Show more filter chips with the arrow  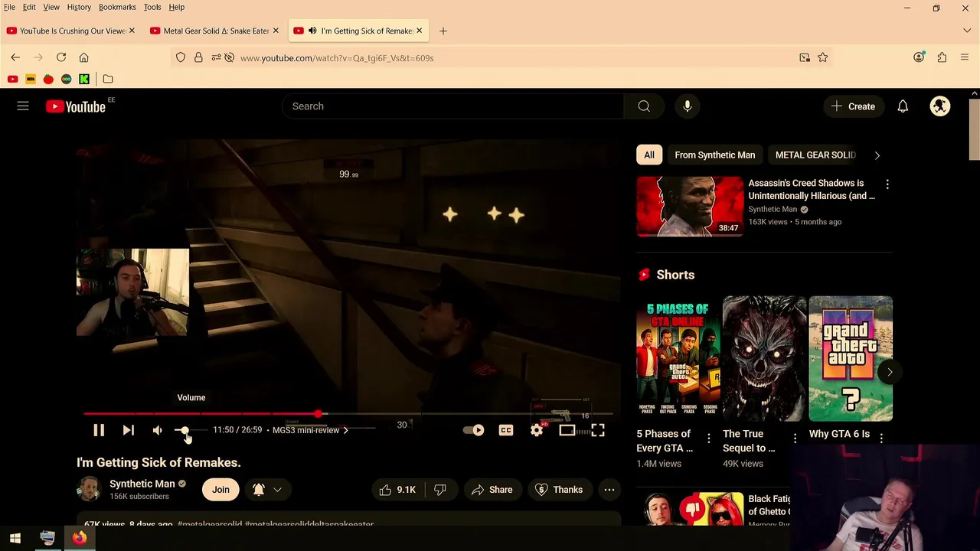tap(877, 155)
